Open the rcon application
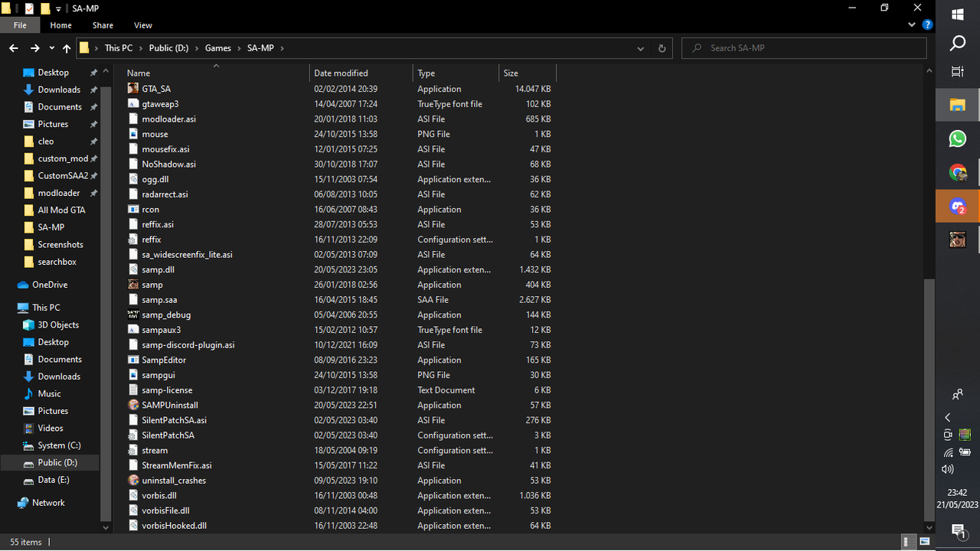Viewport: 980px width, 551px height. tap(152, 209)
